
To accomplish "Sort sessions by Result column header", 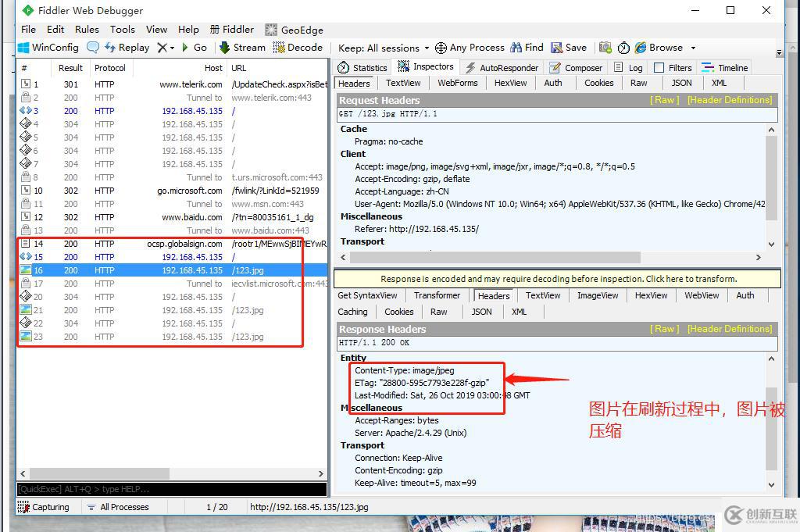I will pos(70,68).
